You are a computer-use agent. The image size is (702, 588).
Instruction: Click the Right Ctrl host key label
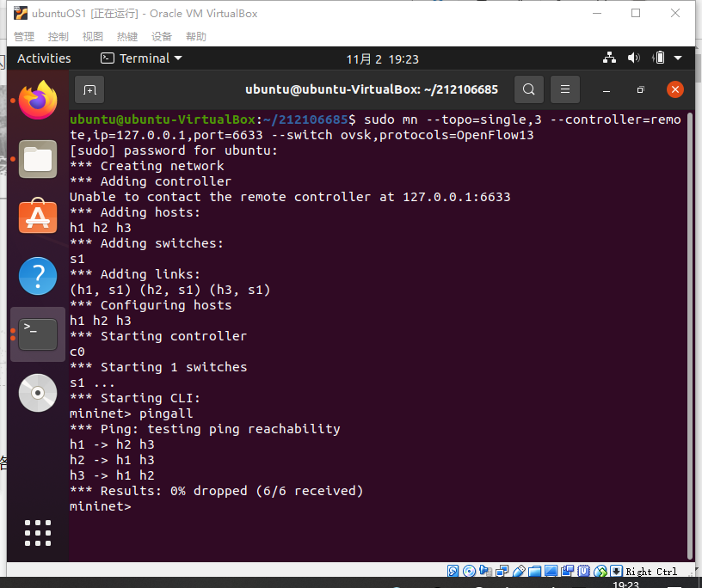[651, 572]
